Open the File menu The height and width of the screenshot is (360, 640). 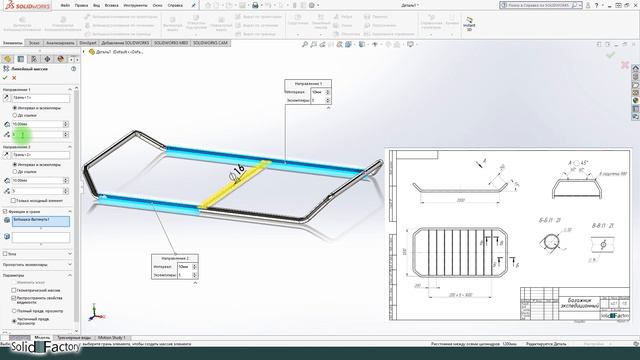(65, 6)
